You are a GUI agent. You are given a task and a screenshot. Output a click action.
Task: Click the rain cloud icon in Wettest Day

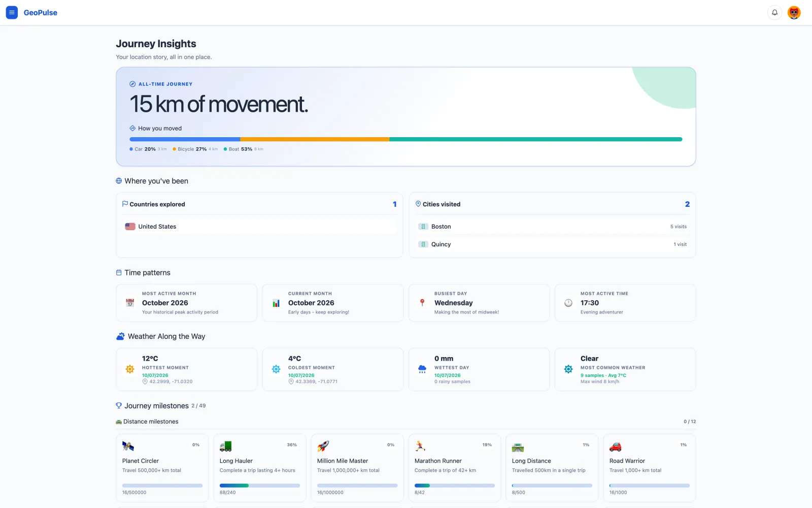click(x=422, y=369)
